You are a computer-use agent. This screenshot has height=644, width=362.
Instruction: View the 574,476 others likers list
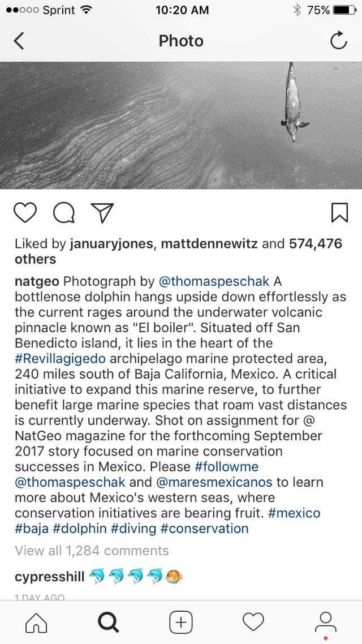(x=315, y=244)
